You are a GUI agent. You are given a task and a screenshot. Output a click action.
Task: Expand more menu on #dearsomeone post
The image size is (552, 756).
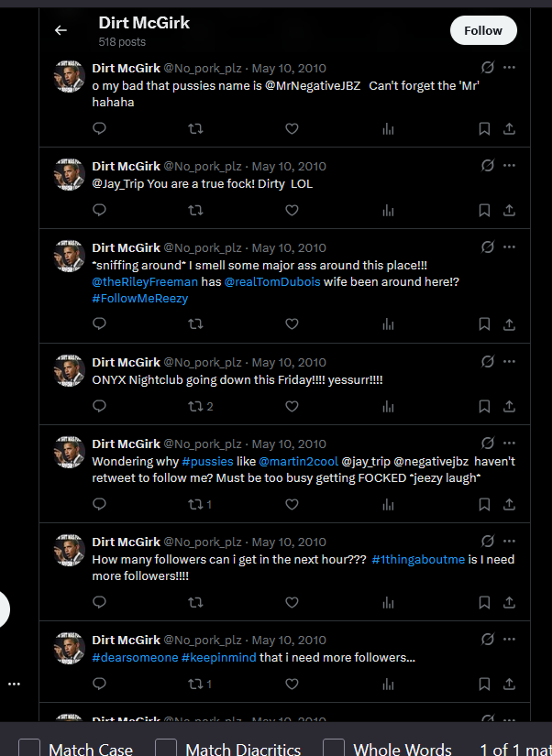(509, 640)
